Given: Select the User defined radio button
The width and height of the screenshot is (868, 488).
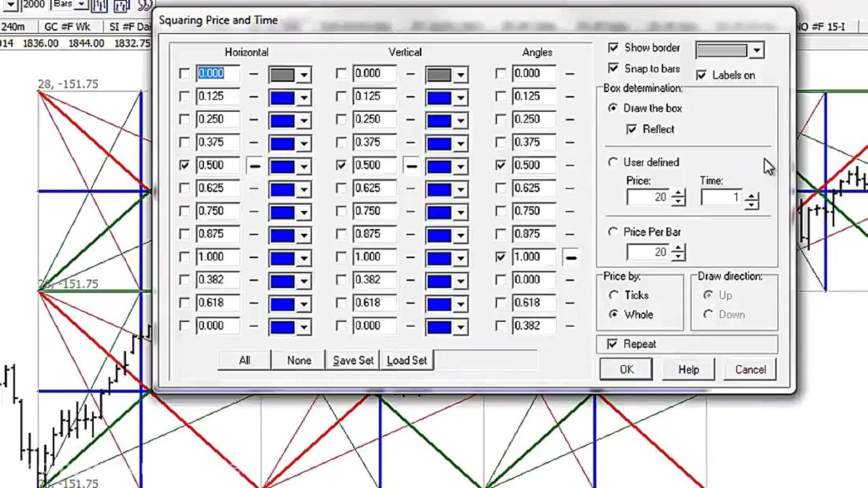Looking at the screenshot, I should (613, 162).
